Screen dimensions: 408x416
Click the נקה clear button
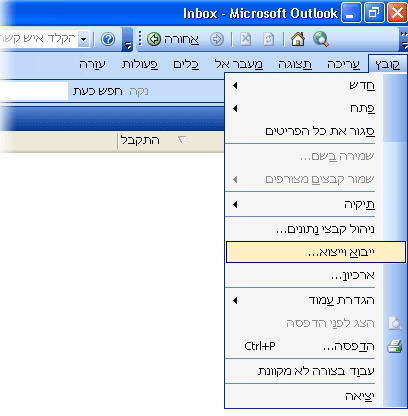139,91
